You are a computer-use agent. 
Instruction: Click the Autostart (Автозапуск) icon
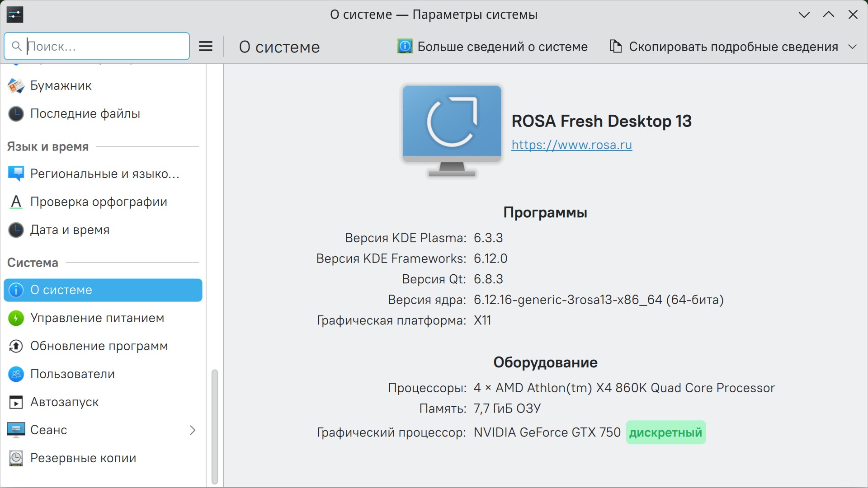point(16,402)
